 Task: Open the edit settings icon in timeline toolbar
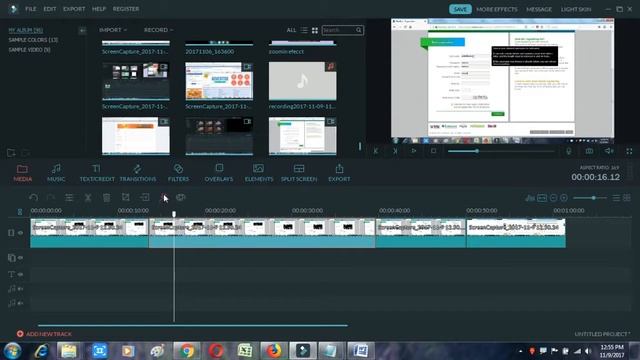point(69,198)
